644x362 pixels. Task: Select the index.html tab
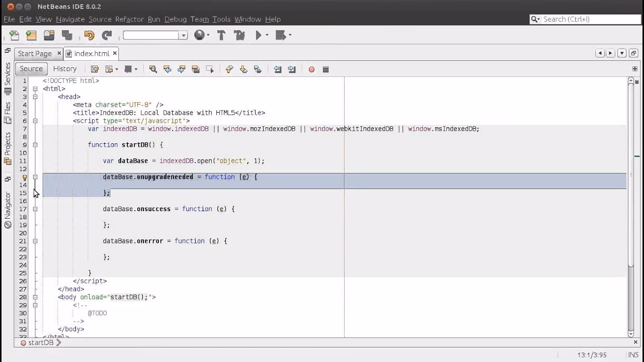(x=92, y=53)
